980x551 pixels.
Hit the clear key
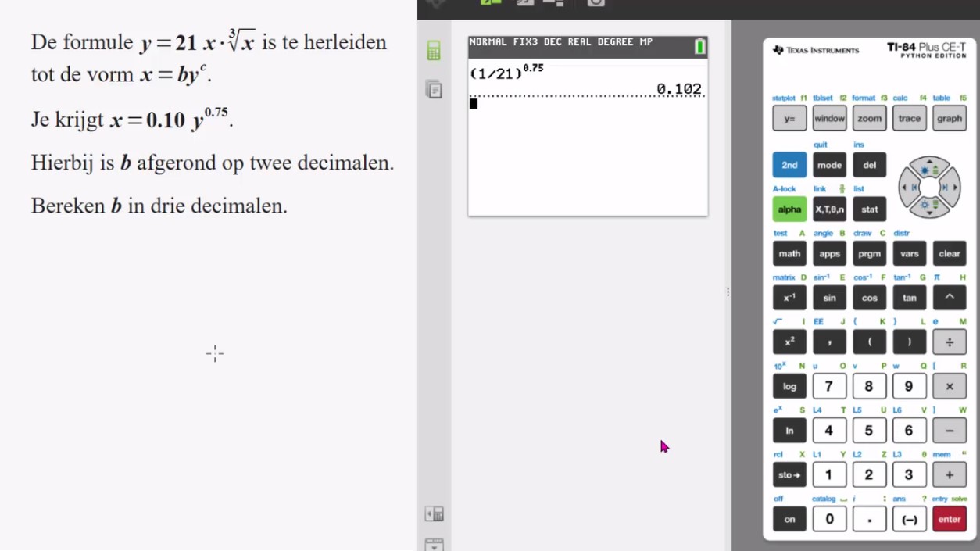pos(950,253)
